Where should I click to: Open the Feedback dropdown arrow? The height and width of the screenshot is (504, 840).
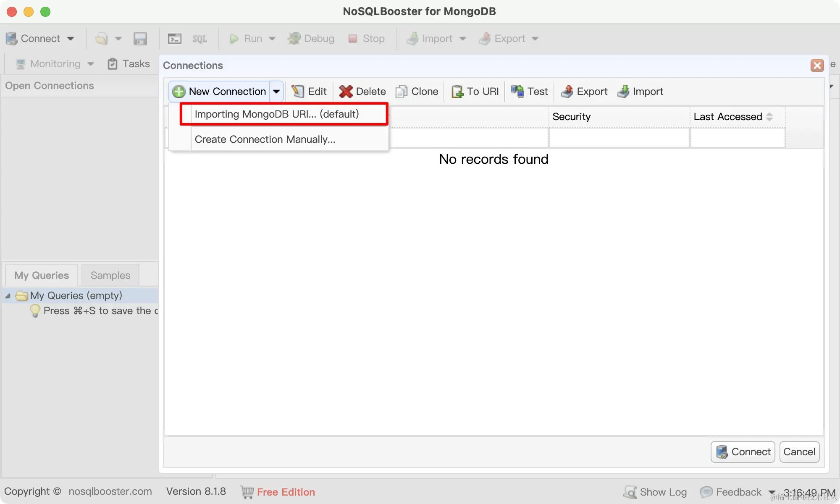pyautogui.click(x=772, y=492)
